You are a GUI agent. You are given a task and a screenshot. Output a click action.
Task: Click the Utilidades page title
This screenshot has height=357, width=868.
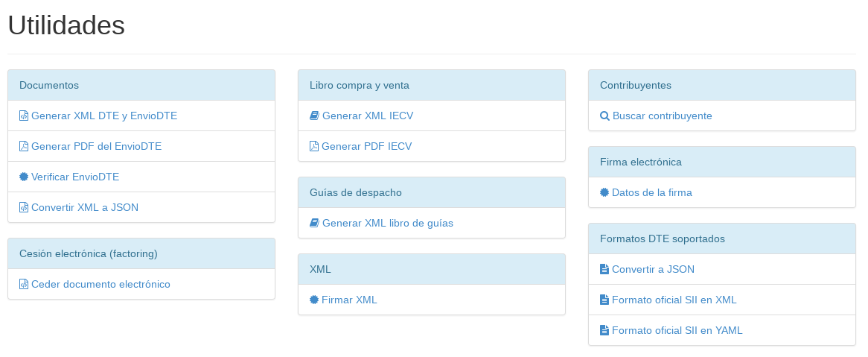(66, 25)
